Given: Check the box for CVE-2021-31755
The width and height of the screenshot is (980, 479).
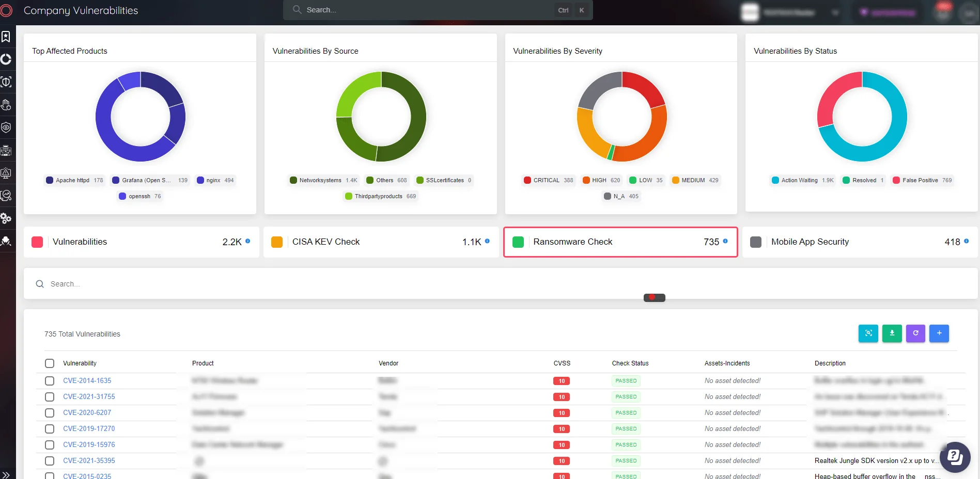Looking at the screenshot, I should (50, 397).
